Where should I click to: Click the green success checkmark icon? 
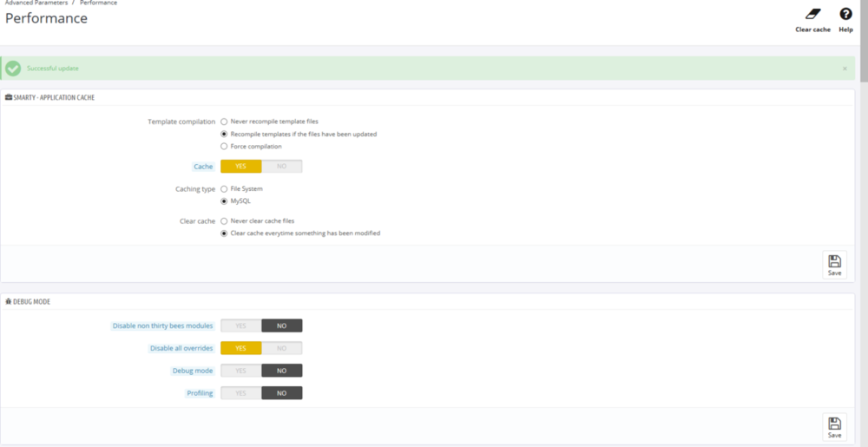13,69
